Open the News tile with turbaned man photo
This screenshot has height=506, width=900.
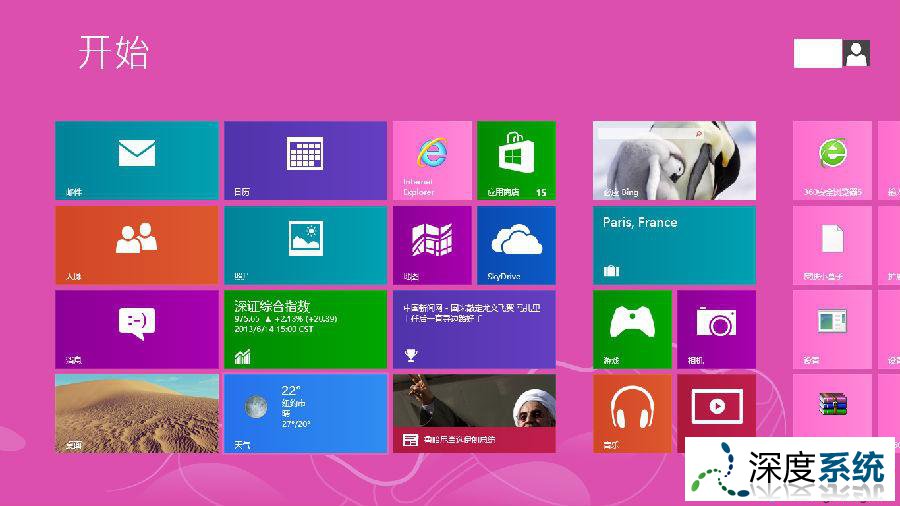coord(474,414)
